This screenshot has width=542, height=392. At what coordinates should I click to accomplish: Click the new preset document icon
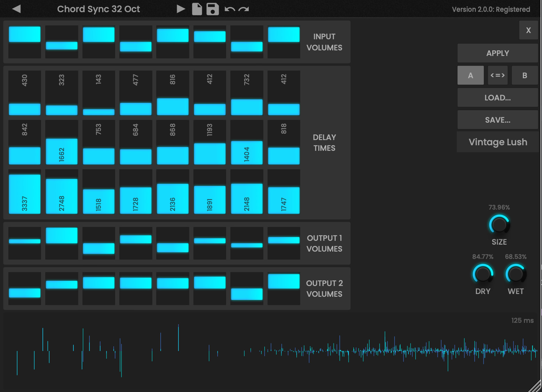pyautogui.click(x=197, y=9)
